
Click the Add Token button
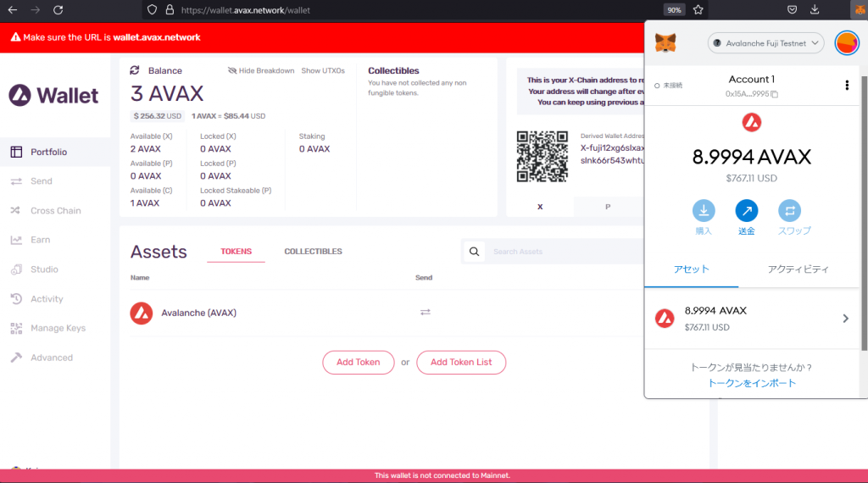[358, 362]
